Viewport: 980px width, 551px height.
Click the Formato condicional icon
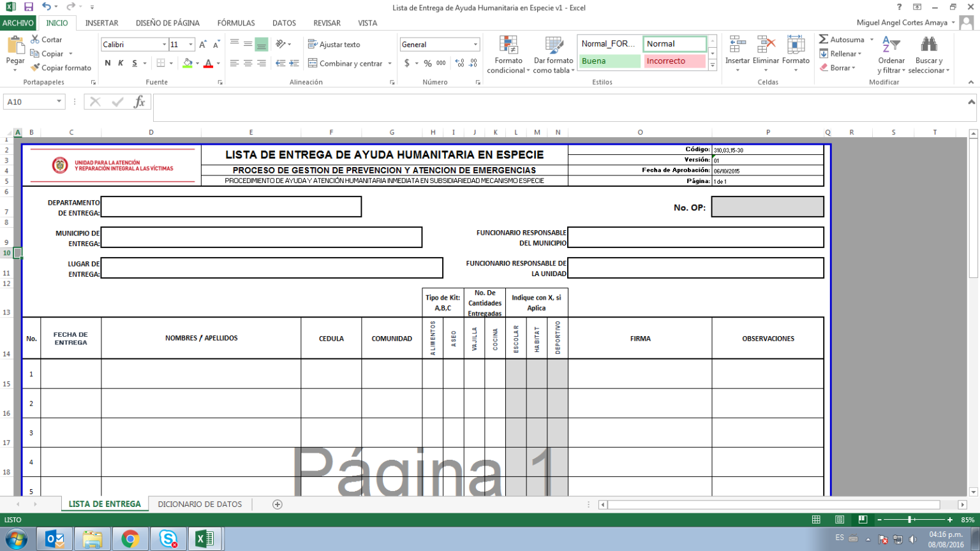508,46
